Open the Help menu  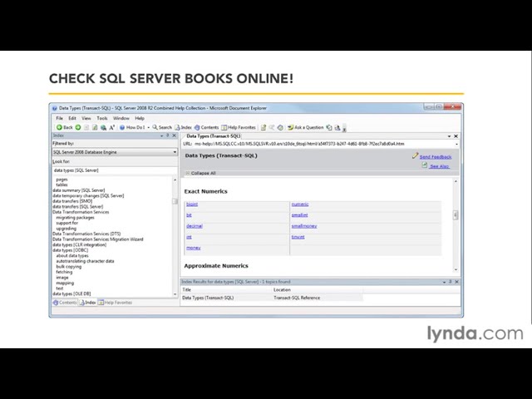(140, 118)
